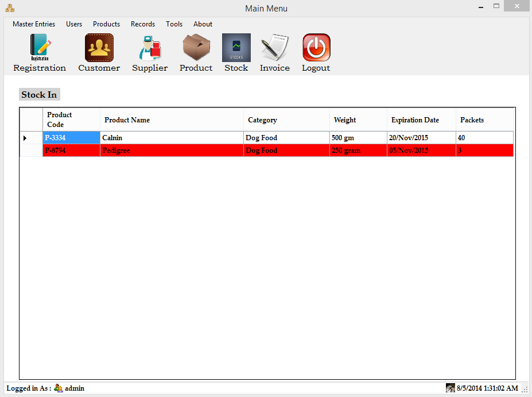Click the Stock In heading label
The height and width of the screenshot is (397, 532).
(40, 94)
